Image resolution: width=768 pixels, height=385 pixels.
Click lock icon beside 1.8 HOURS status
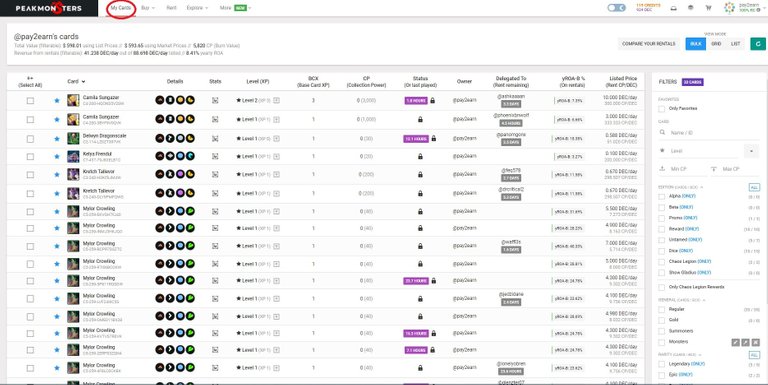432,100
